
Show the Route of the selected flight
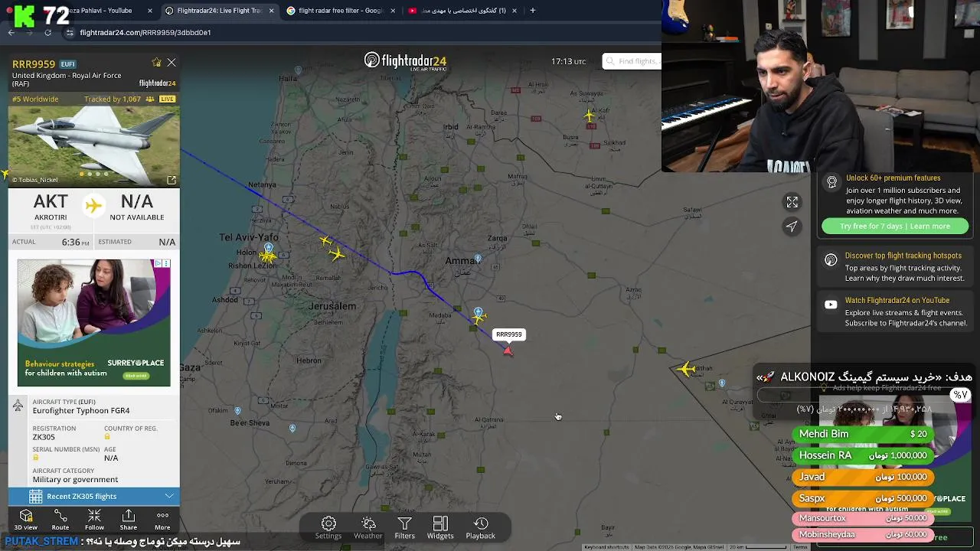(x=60, y=520)
